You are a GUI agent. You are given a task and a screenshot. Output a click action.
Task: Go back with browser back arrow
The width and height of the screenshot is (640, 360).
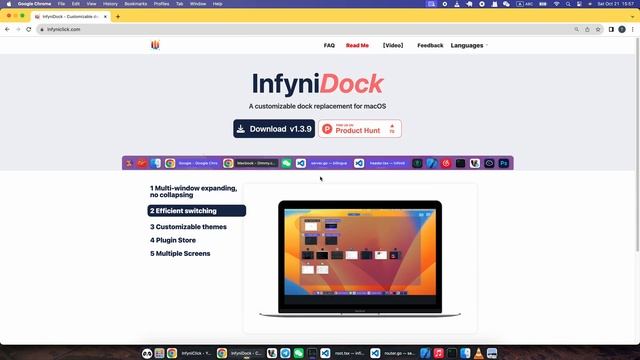[7, 29]
